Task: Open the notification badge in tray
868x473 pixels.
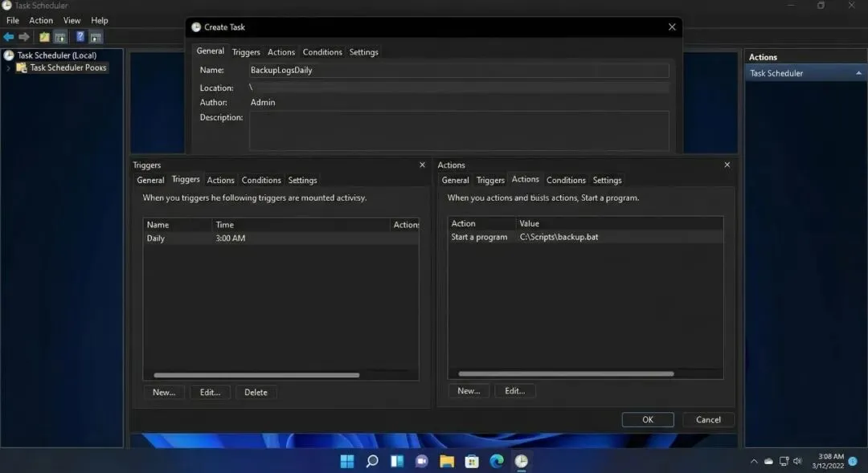Action: pos(853,461)
